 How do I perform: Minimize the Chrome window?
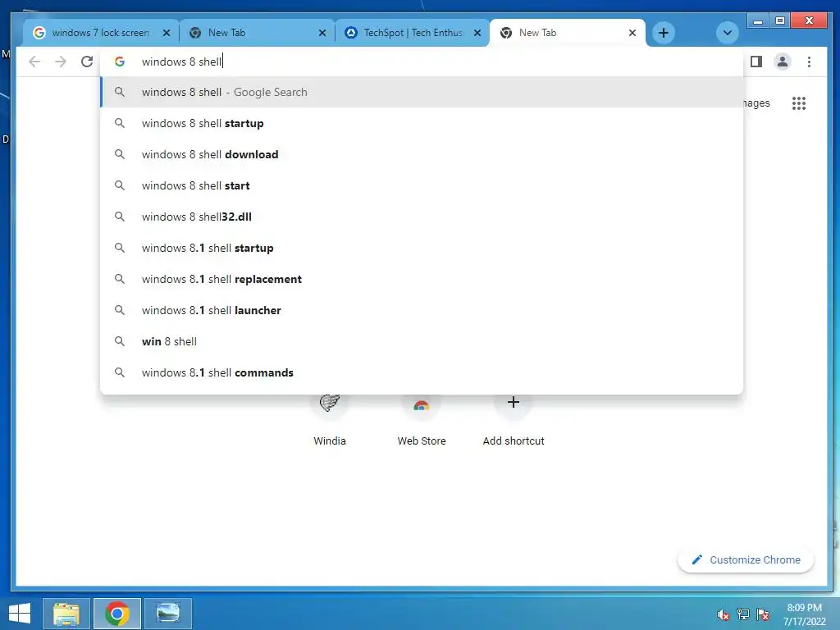tap(758, 21)
